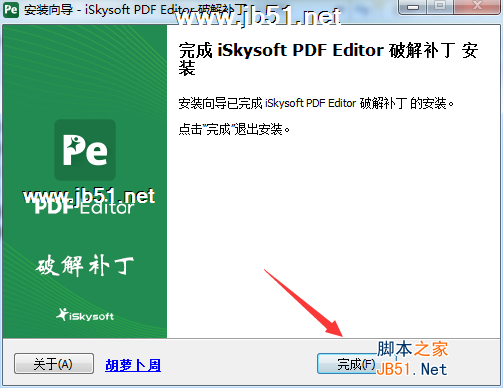503x388 pixels.
Task: Close the installer wizard window
Action: tap(477, 7)
